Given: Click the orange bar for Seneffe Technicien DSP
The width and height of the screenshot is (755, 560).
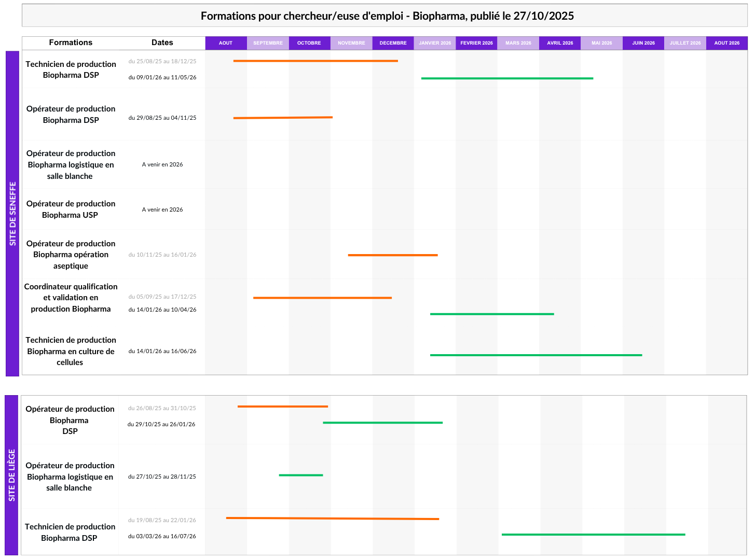Looking at the screenshot, I should click(x=315, y=61).
